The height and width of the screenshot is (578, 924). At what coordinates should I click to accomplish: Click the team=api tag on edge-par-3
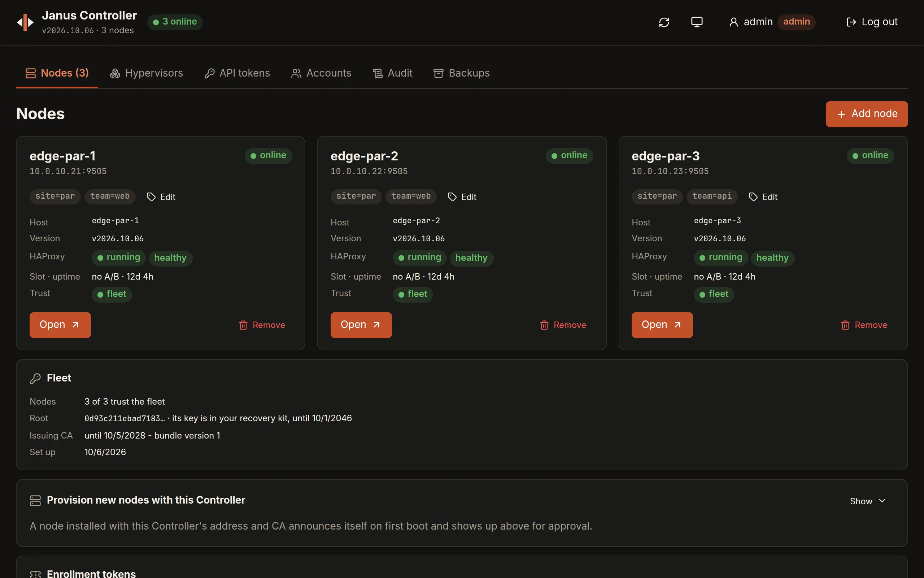click(x=712, y=197)
